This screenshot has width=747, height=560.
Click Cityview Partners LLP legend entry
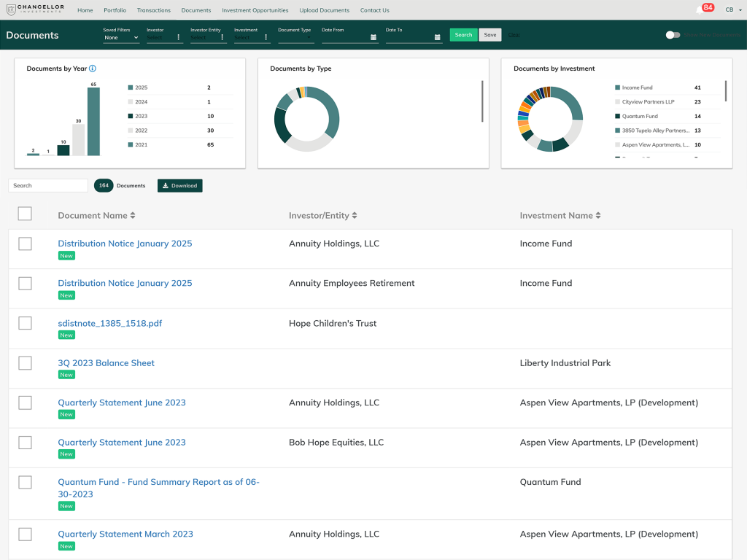coord(648,102)
